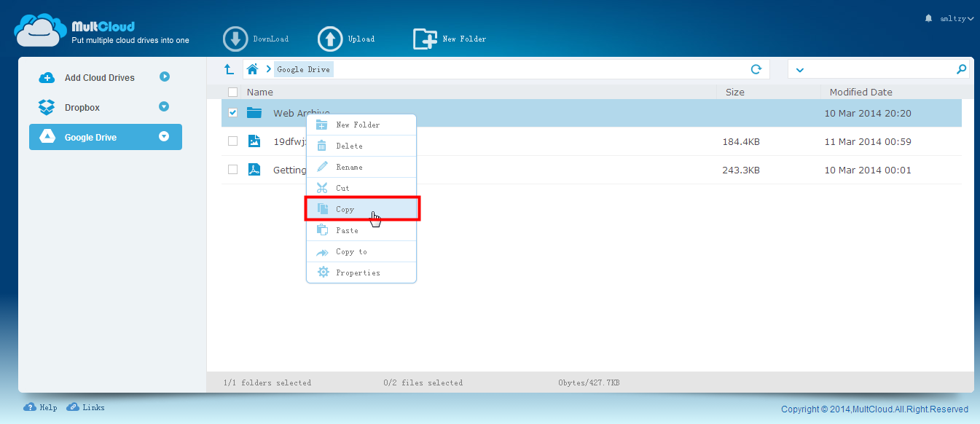
Task: Click 1/1 folders selected status text
Action: point(267,382)
